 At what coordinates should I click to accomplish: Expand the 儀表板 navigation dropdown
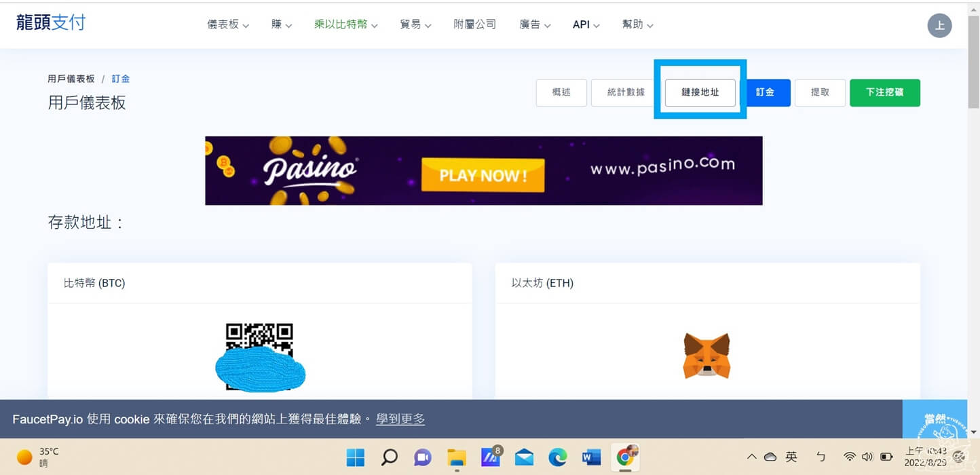tap(227, 24)
